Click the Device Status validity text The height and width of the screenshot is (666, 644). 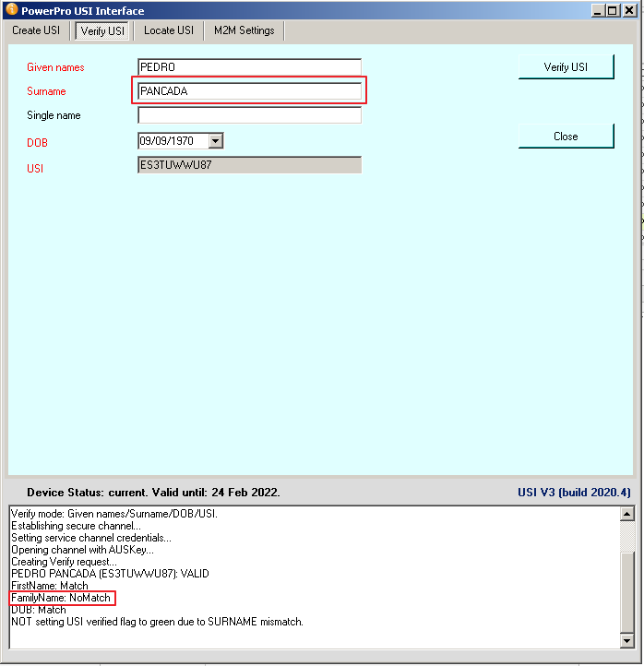coord(153,493)
